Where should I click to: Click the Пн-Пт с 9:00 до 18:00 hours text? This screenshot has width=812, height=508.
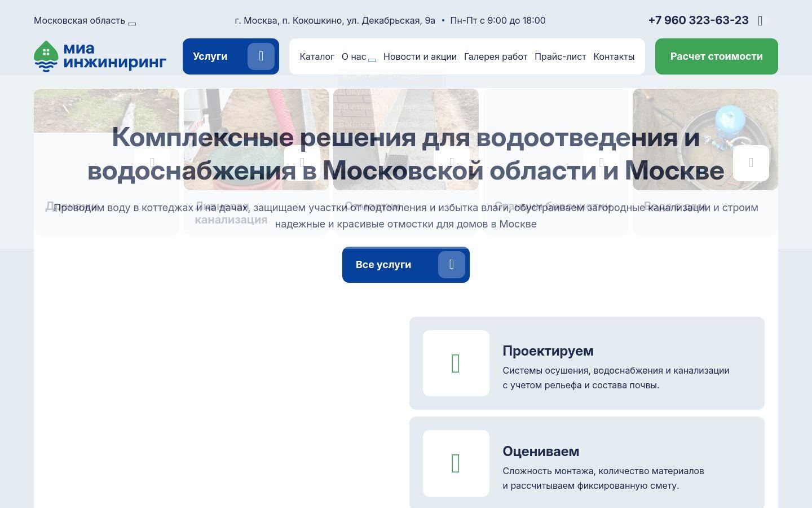498,21
